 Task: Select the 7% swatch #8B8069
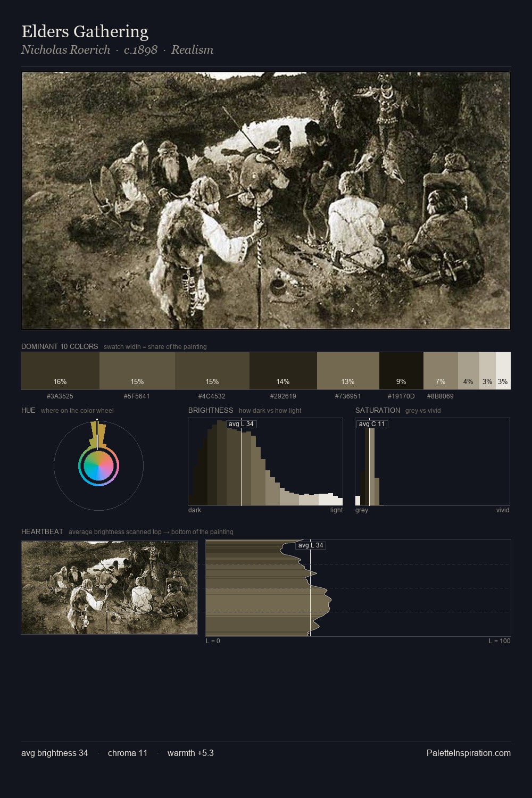[x=440, y=371]
